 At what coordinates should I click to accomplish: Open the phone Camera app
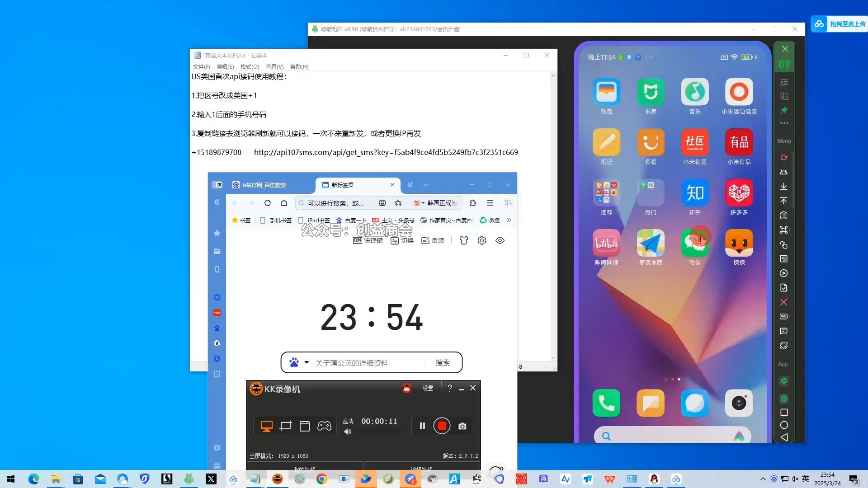739,403
